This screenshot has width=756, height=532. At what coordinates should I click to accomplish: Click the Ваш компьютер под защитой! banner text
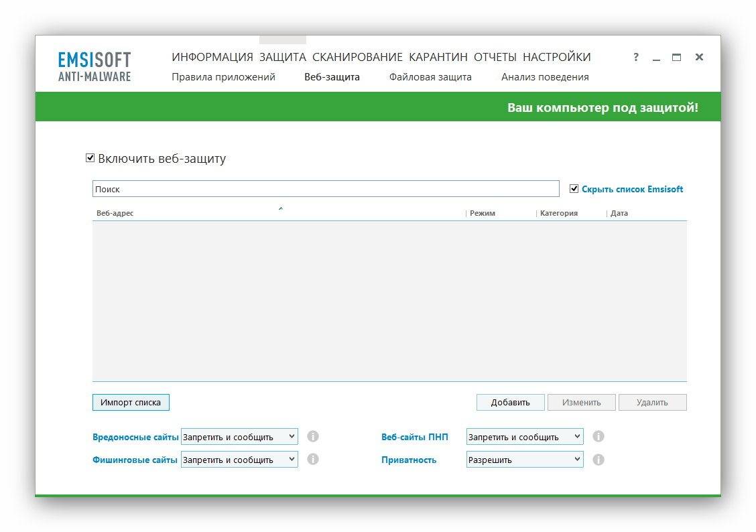(x=603, y=107)
